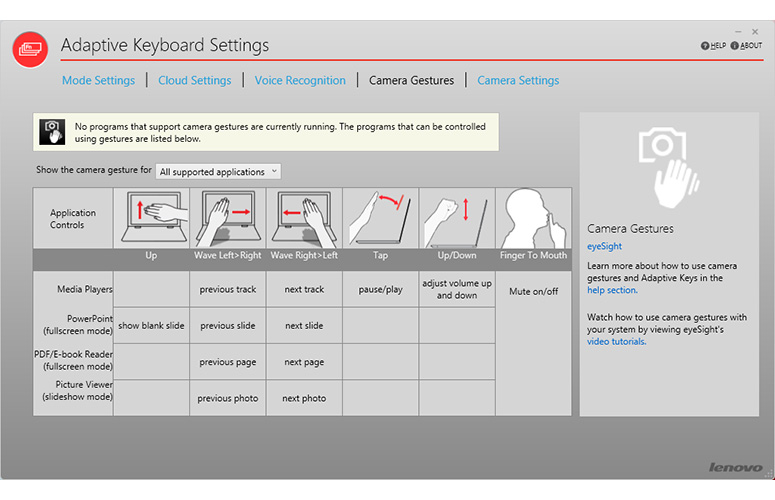Click the camera gesture icon in notification banner
The width and height of the screenshot is (775, 500).
click(x=52, y=132)
